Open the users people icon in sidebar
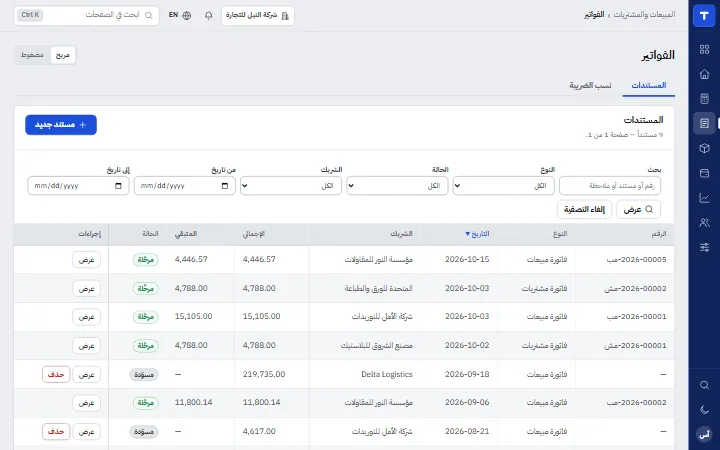Viewport: 720px width, 450px height. 704,223
